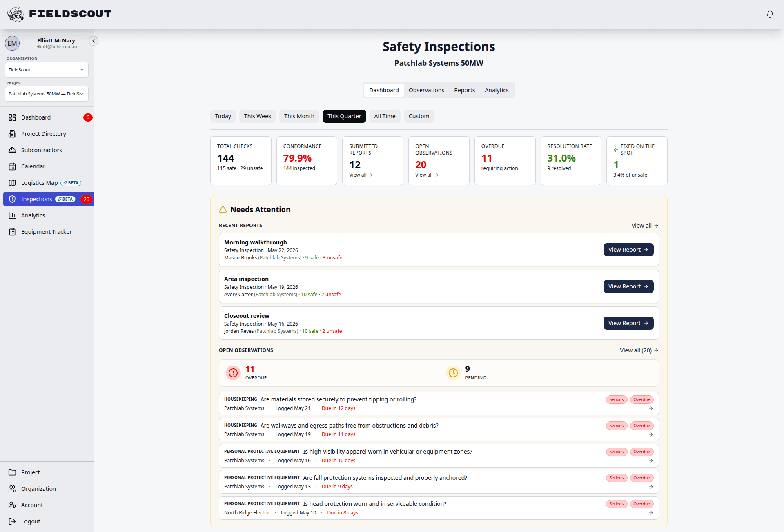Click 'Patchlab Systems 50MW' subtitle
This screenshot has width=784, height=532.
[439, 63]
